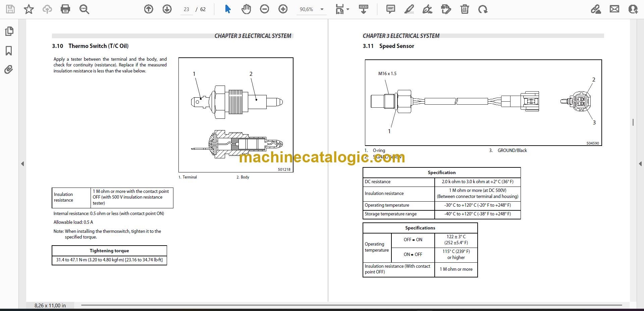This screenshot has height=311, width=644.
Task: Open the fountain pen sign tool
Action: coord(427,9)
